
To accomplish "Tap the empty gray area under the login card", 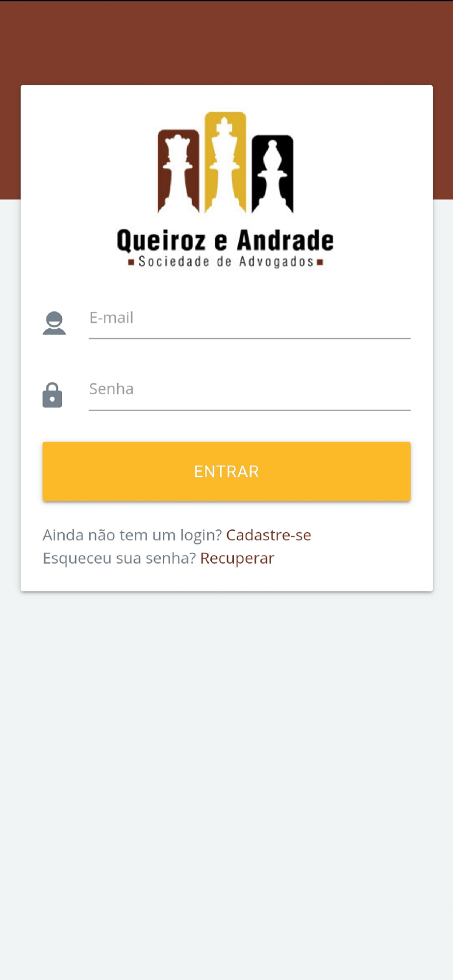I will [x=226, y=784].
